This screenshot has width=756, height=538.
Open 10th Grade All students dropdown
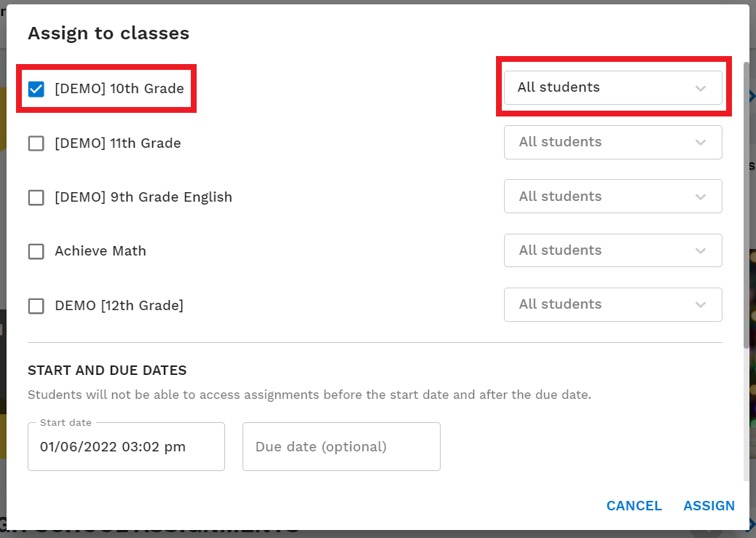tap(613, 87)
